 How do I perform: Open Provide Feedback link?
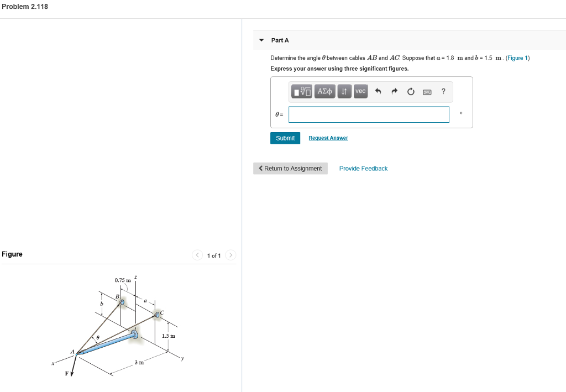(363, 169)
